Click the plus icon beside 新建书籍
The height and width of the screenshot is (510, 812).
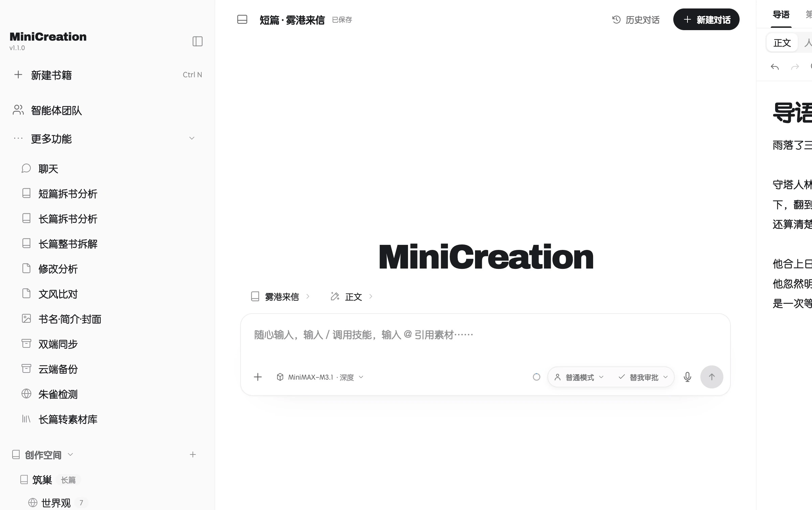tap(18, 75)
